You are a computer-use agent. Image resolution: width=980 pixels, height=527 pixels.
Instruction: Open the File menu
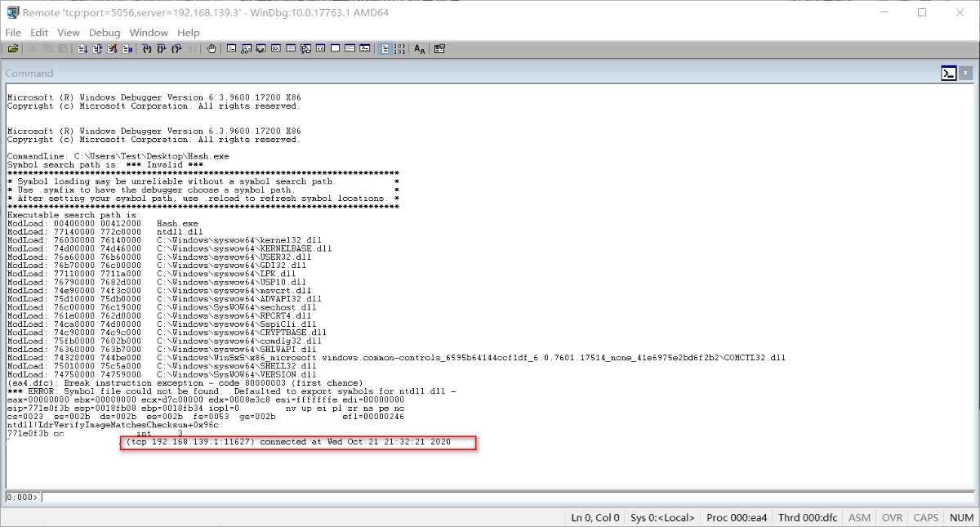point(13,33)
